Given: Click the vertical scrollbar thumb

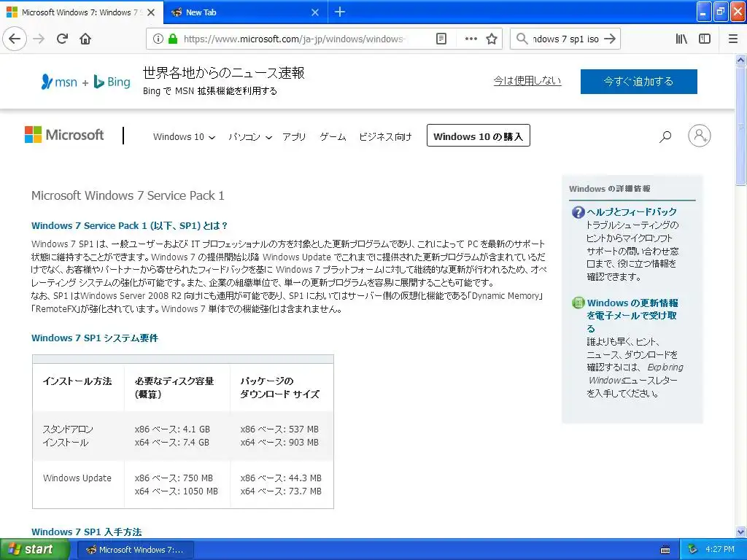Looking at the screenshot, I should [740, 125].
